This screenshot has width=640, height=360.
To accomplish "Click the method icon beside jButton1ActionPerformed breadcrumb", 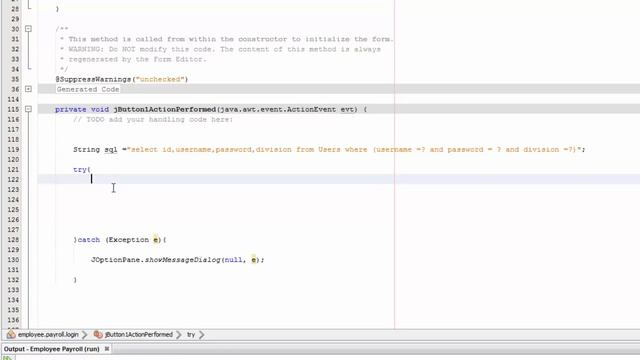I will [x=98, y=335].
